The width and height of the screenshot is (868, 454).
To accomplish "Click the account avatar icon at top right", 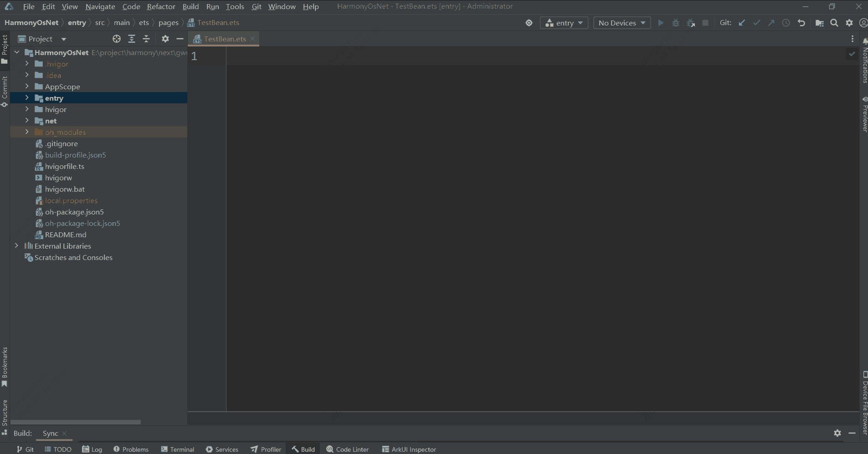I will [863, 23].
